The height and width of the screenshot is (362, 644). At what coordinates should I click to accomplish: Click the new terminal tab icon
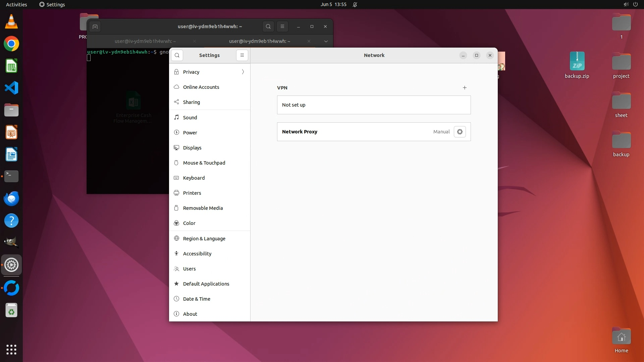[x=95, y=27]
